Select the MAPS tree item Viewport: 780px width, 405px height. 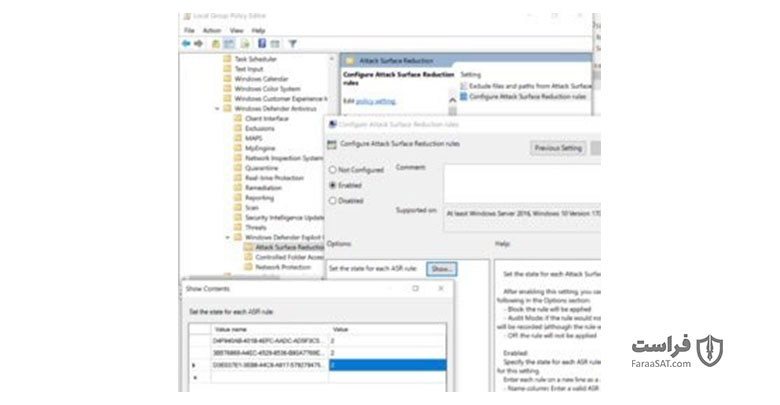253,138
